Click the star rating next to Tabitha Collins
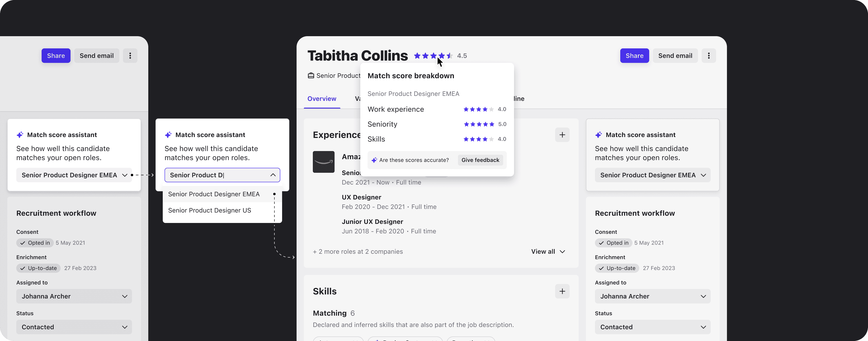 pos(433,56)
